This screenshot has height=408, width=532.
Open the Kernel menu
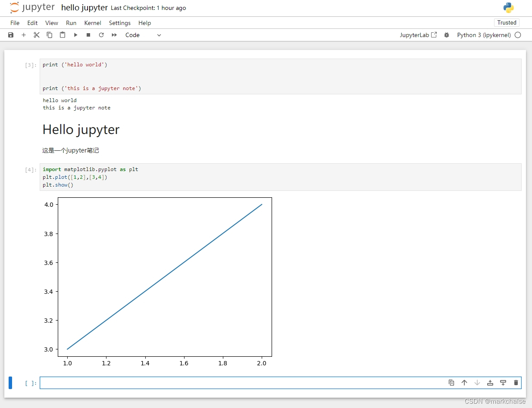(93, 23)
